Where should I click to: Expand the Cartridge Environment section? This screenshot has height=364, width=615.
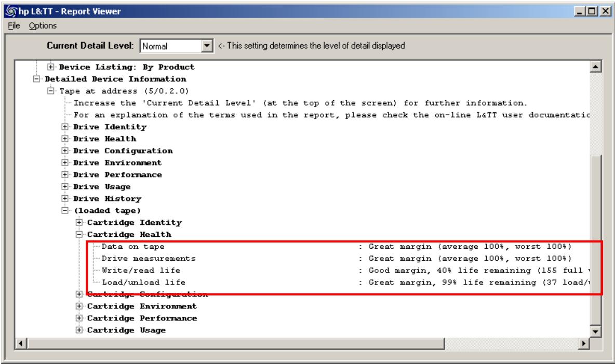pos(79,306)
